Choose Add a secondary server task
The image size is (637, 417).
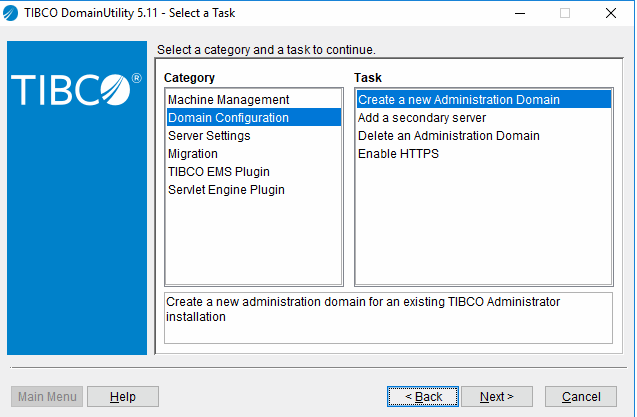422,118
